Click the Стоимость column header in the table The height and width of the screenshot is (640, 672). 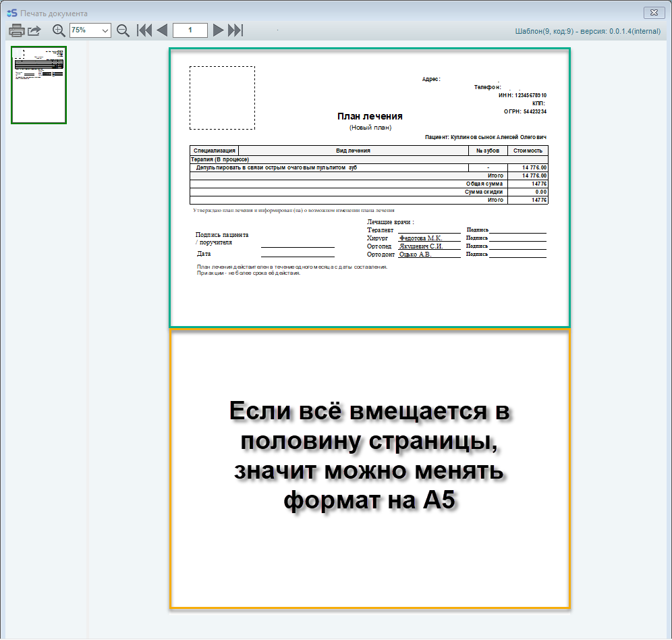click(x=527, y=151)
